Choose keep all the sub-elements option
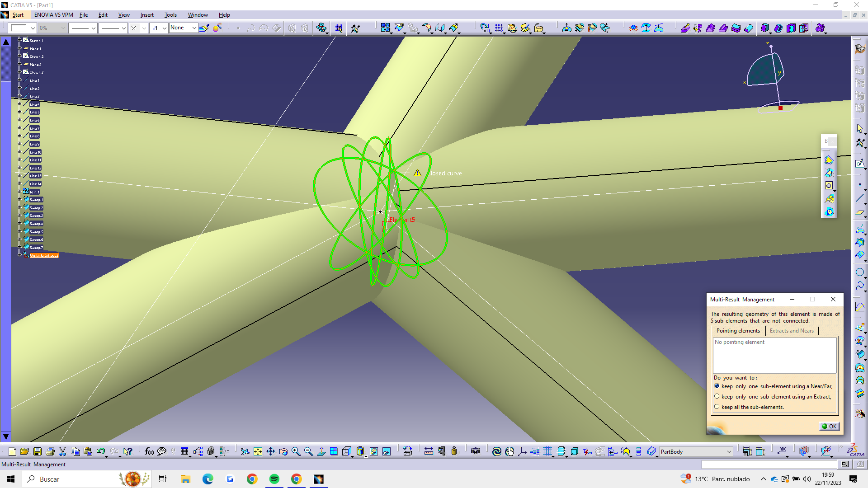 point(717,407)
